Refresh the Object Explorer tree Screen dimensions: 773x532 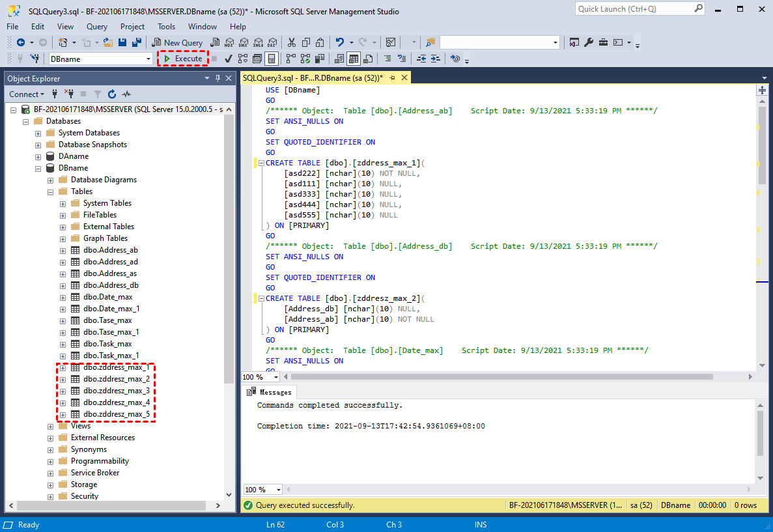[x=111, y=94]
